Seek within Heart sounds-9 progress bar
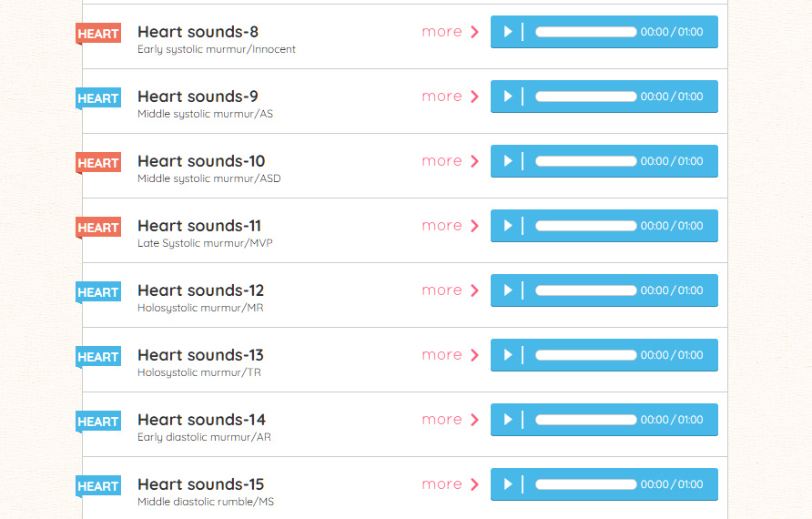Image resolution: width=812 pixels, height=519 pixels. (x=585, y=97)
